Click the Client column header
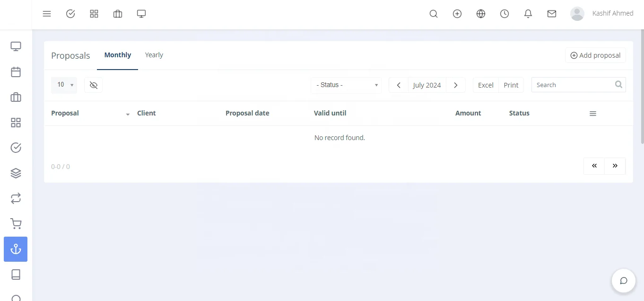644x301 pixels. [146, 113]
